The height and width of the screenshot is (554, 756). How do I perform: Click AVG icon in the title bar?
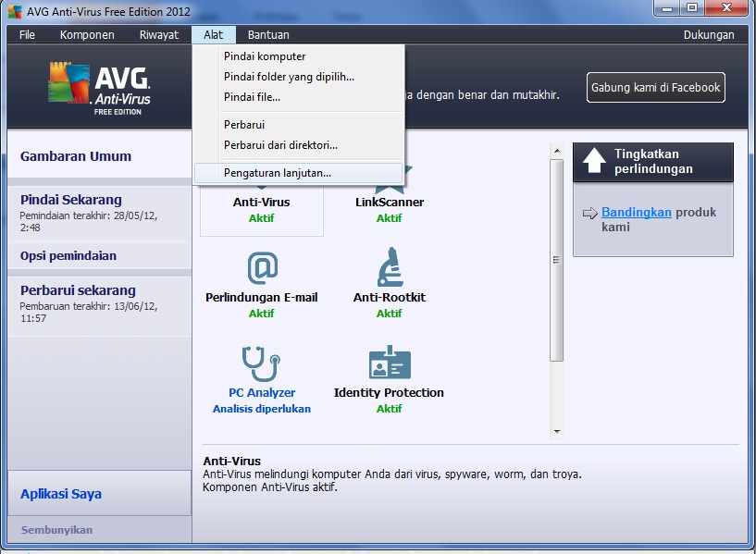[x=15, y=12]
